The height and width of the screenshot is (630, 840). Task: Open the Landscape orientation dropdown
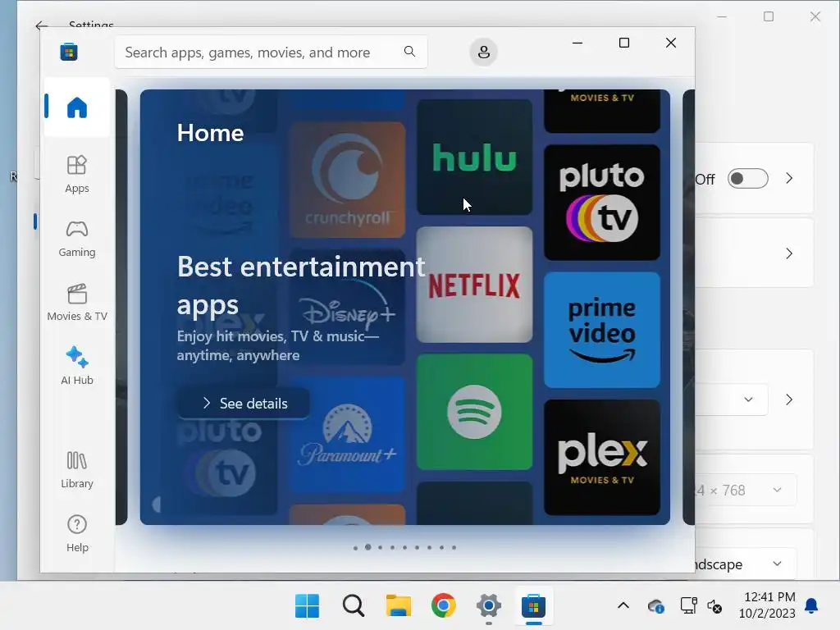tap(746, 564)
